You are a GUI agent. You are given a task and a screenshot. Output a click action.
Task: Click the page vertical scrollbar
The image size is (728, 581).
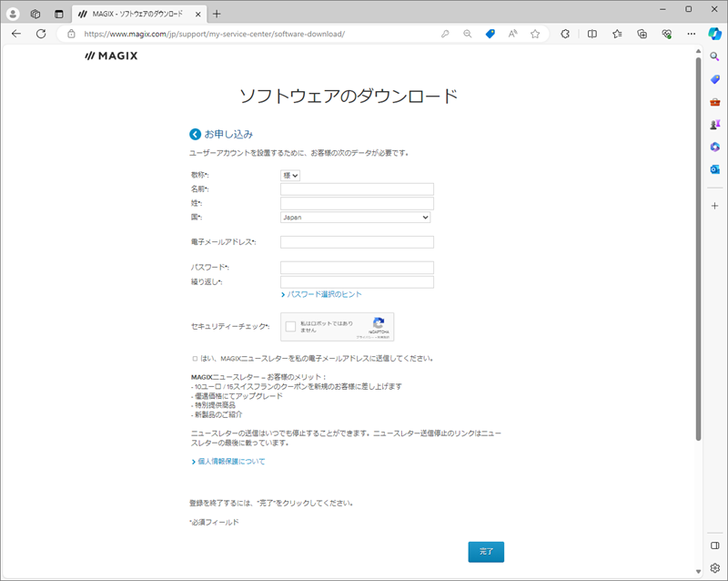click(x=698, y=249)
